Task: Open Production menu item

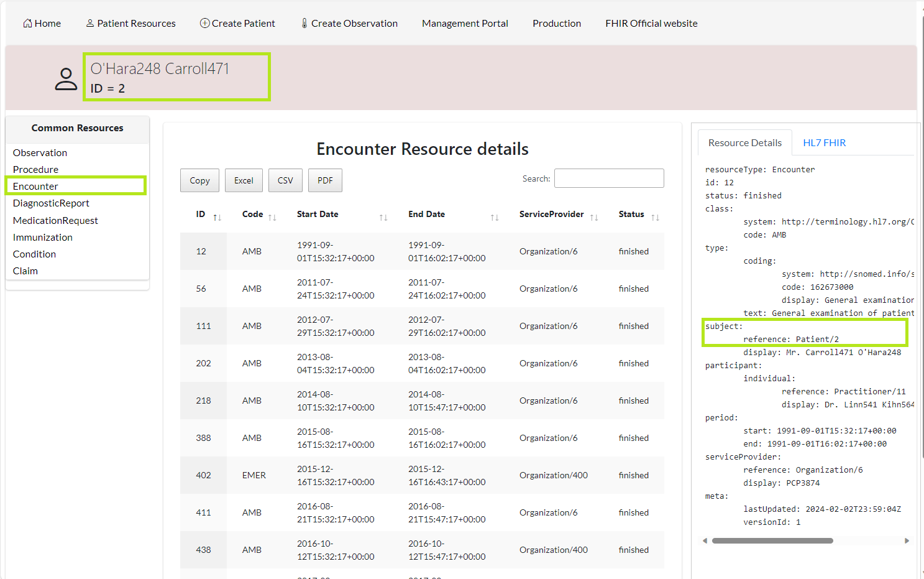Action: 557,23
